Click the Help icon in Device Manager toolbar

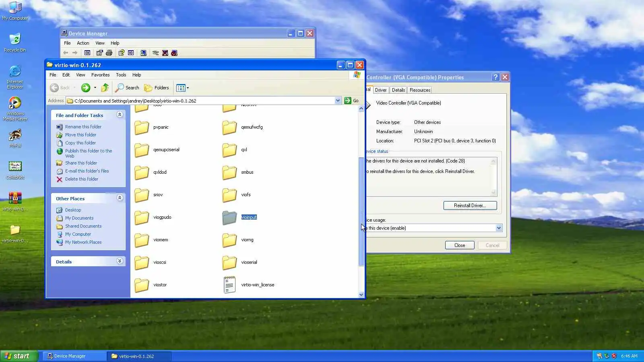pyautogui.click(x=121, y=53)
